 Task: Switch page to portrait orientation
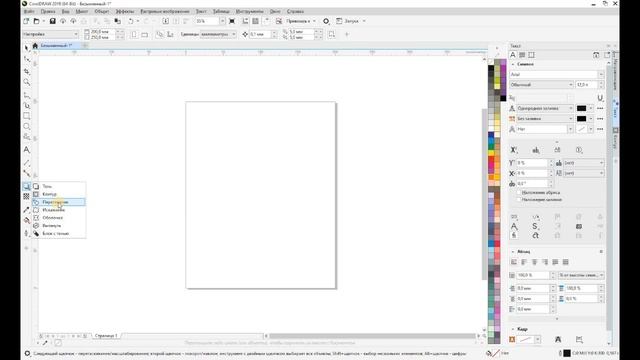coord(134,34)
